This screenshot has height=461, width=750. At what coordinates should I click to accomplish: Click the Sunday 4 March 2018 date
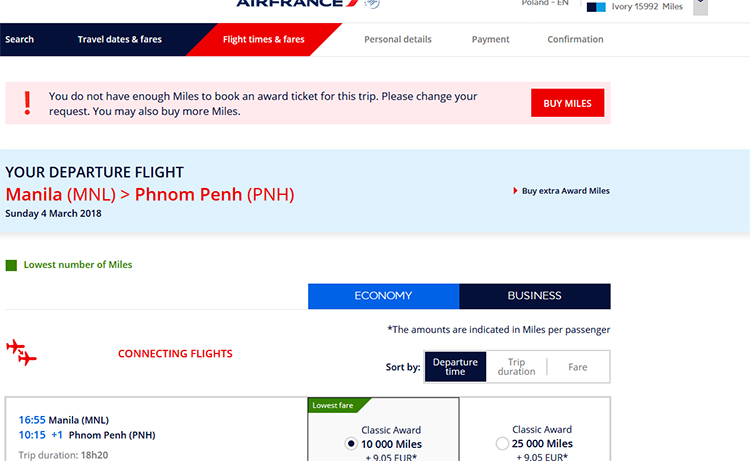click(x=53, y=214)
